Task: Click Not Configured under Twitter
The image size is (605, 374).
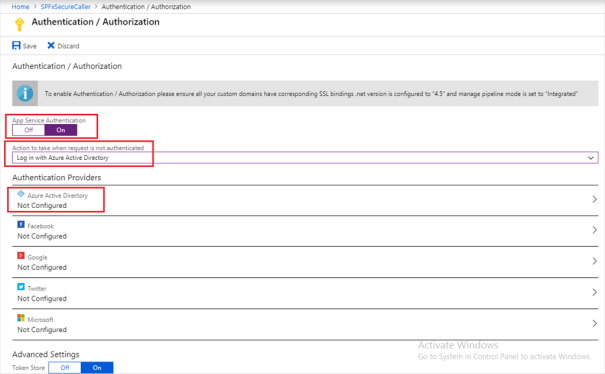Action: pos(42,299)
